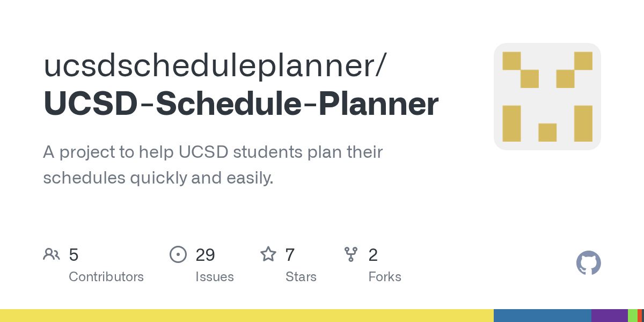
Task: Click the star icon
Action: pyautogui.click(x=268, y=254)
